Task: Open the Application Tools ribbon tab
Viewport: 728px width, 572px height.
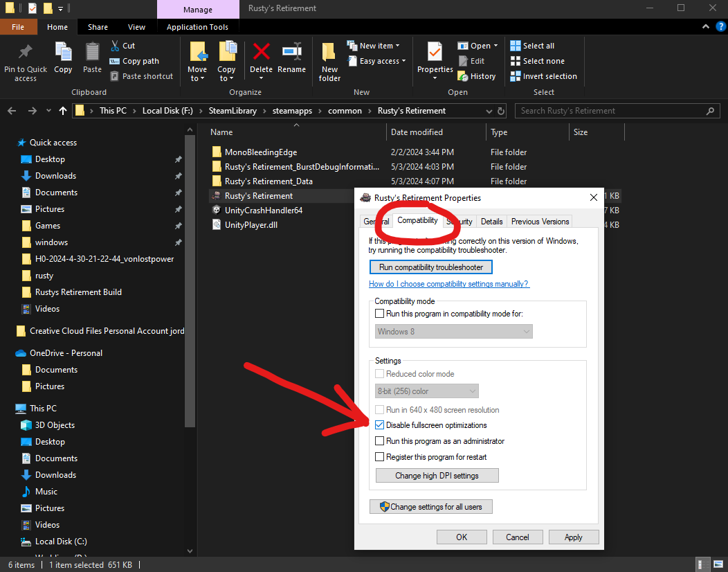Action: 197,27
